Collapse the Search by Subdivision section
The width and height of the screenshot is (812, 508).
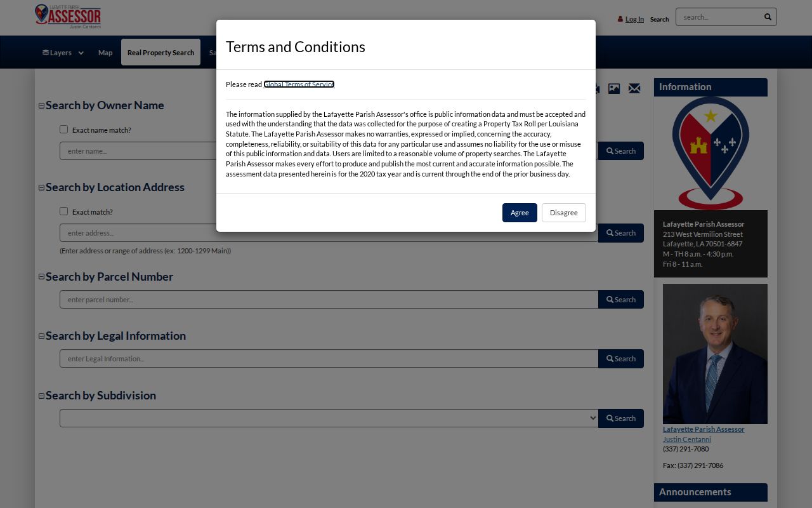click(42, 396)
